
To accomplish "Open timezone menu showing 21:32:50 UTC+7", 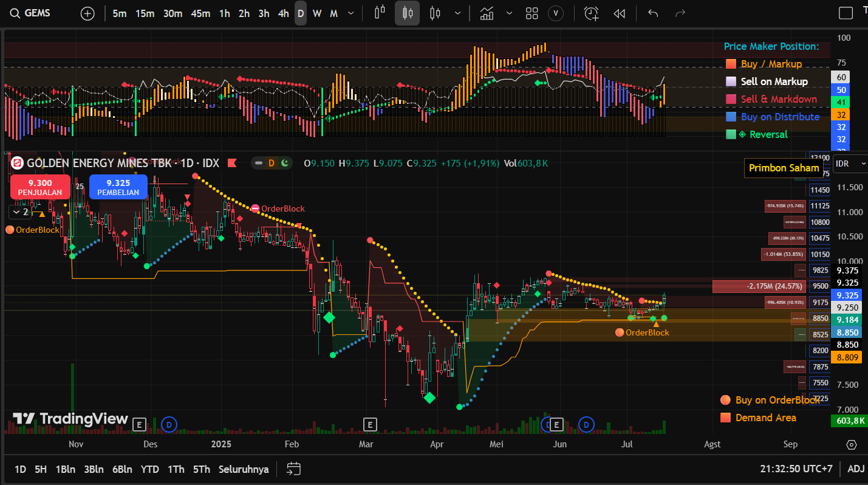I will (796, 469).
